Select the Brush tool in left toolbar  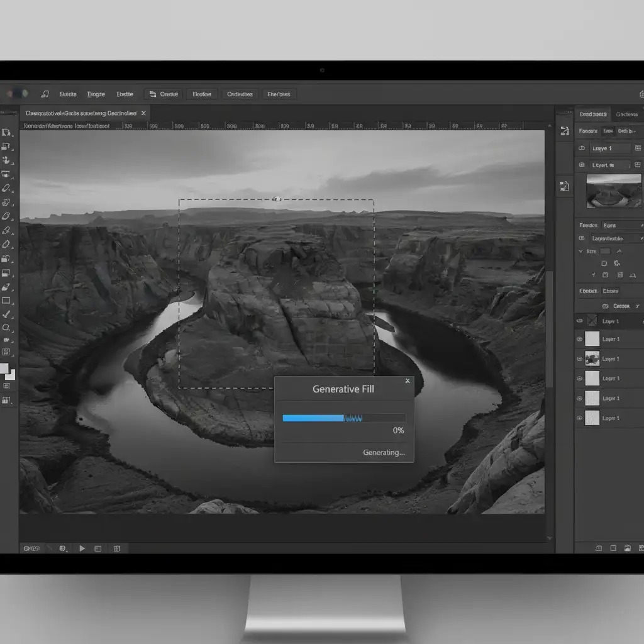[x=6, y=314]
